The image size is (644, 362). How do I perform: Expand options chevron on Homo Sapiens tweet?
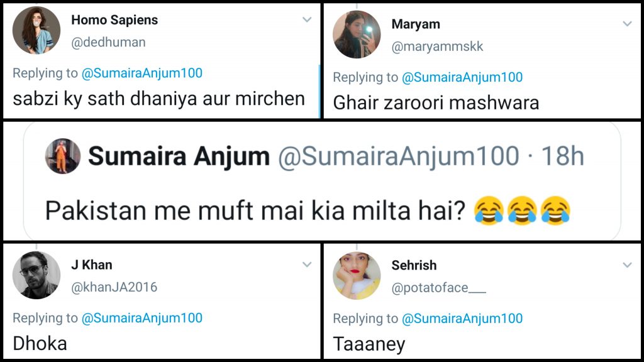[307, 19]
